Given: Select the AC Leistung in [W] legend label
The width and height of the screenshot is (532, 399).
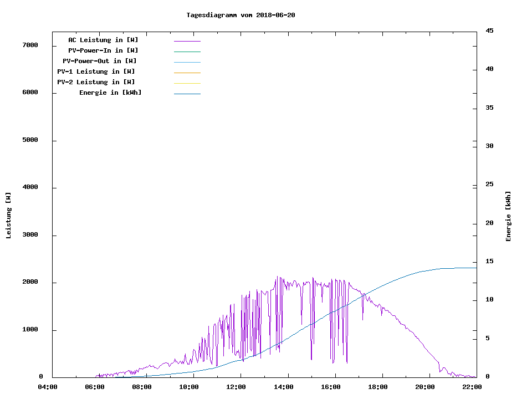Looking at the screenshot, I should click(103, 40).
